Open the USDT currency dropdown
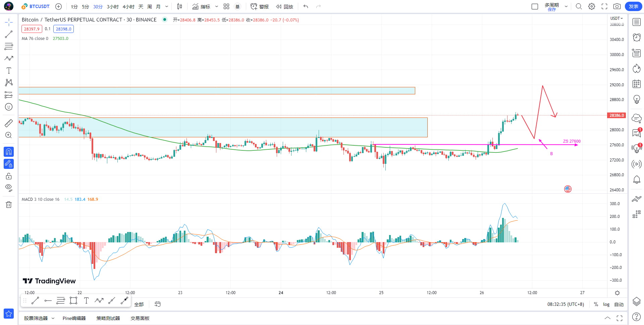This screenshot has height=325, width=644. tap(616, 18)
